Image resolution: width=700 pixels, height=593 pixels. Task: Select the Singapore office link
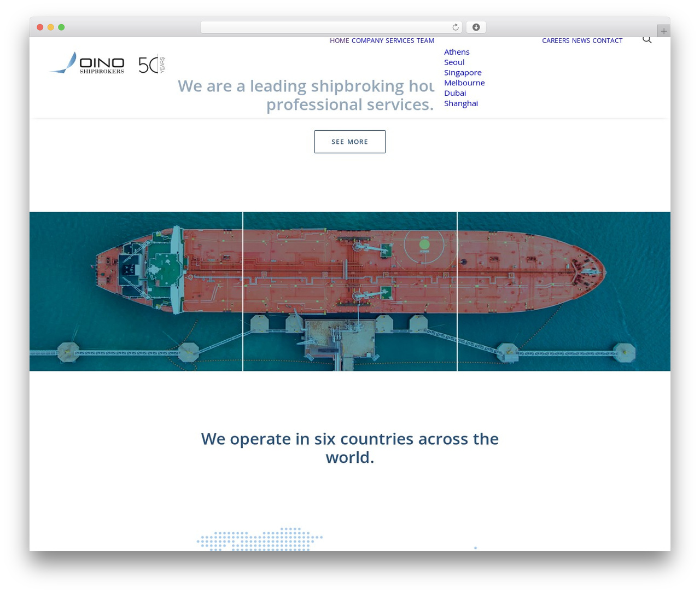[463, 73]
